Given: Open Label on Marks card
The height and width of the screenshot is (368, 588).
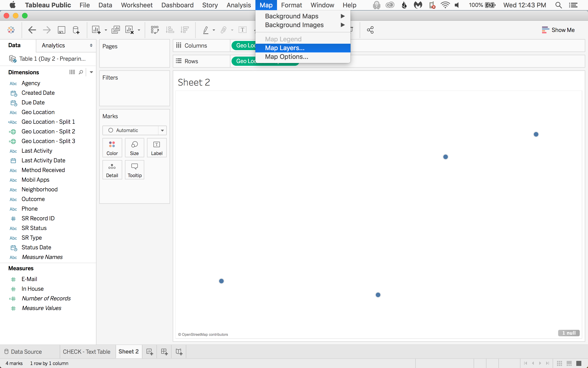Looking at the screenshot, I should tap(157, 148).
